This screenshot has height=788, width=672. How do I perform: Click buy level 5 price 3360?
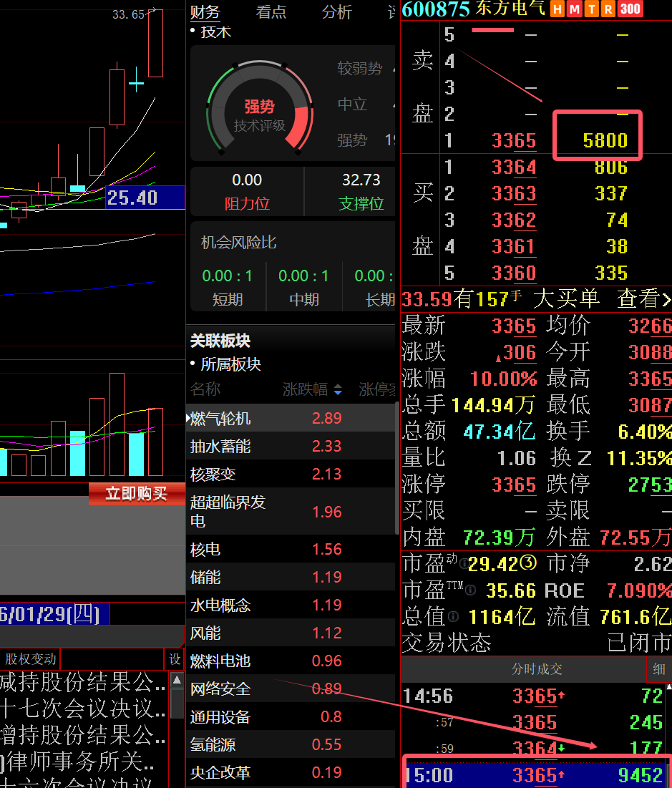point(514,273)
